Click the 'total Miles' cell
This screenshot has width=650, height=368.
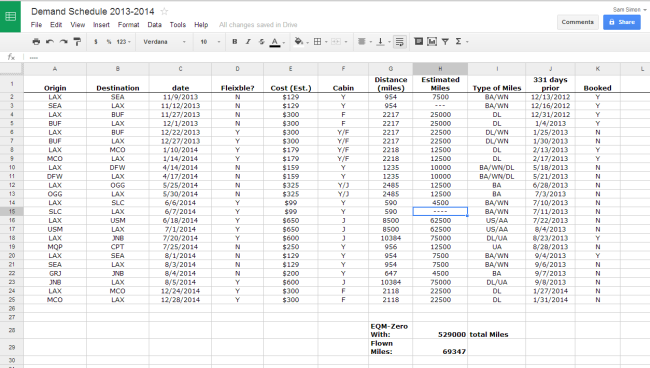[497, 330]
